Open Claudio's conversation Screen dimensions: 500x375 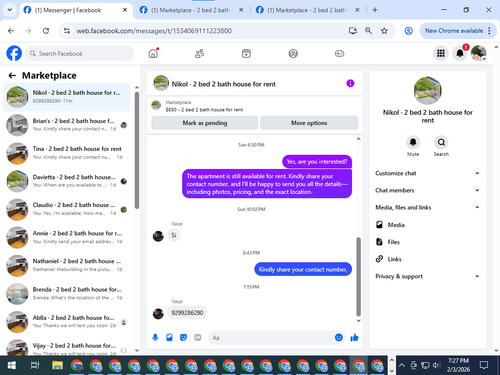(67, 209)
